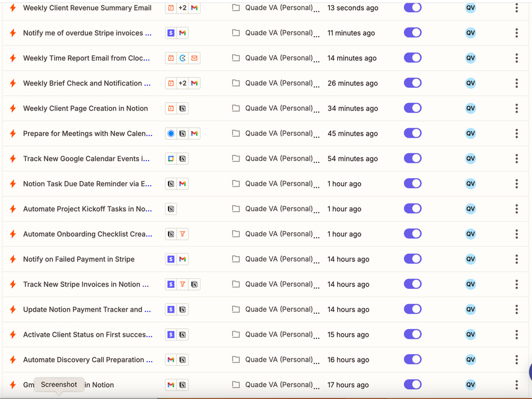
Task: Click folder icon in Weekly Client Page Creation row
Action: [236, 108]
